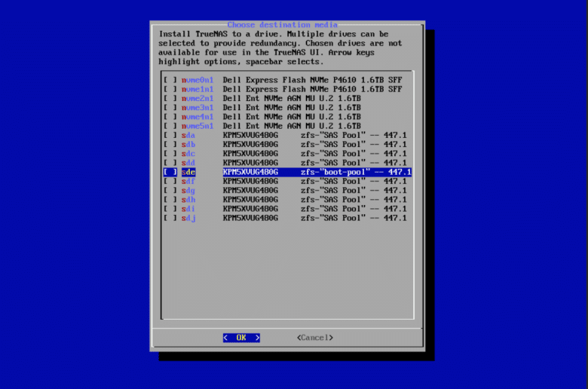Enable the sdh drive checkbox

pyautogui.click(x=170, y=200)
